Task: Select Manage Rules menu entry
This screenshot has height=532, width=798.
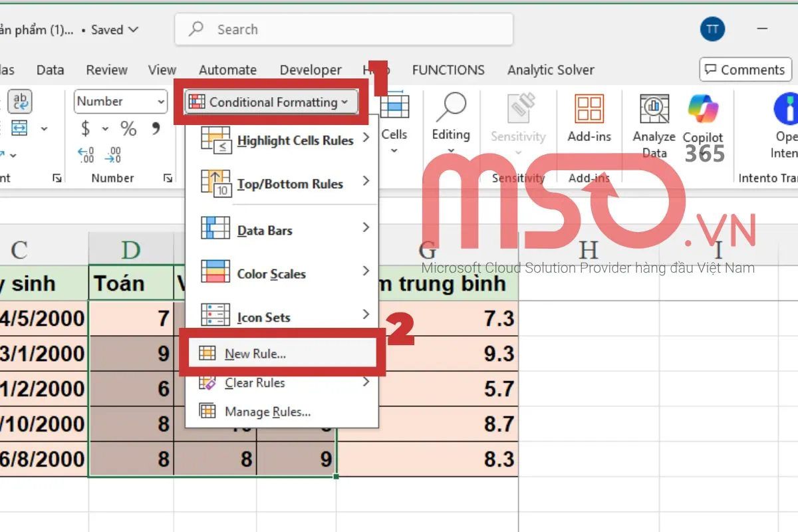Action: pos(267,412)
